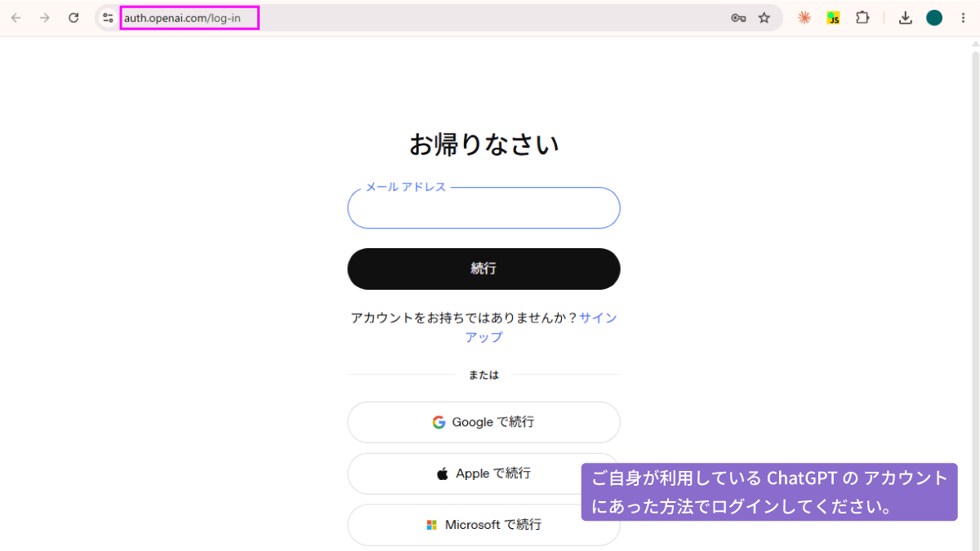
Task: Click into the メール アドレス input field
Action: tap(483, 208)
